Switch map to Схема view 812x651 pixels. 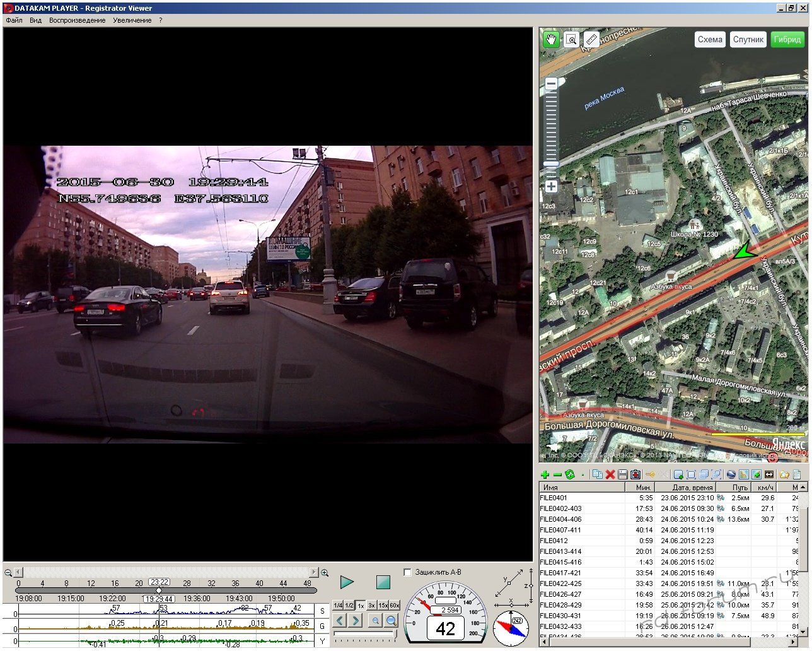(x=710, y=39)
